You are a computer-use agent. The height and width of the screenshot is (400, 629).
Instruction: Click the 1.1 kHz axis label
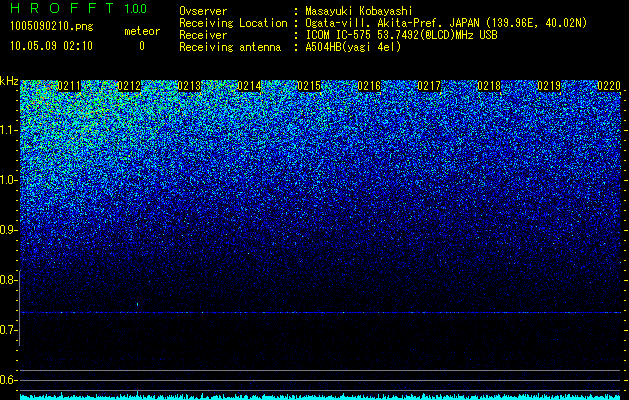click(x=9, y=130)
